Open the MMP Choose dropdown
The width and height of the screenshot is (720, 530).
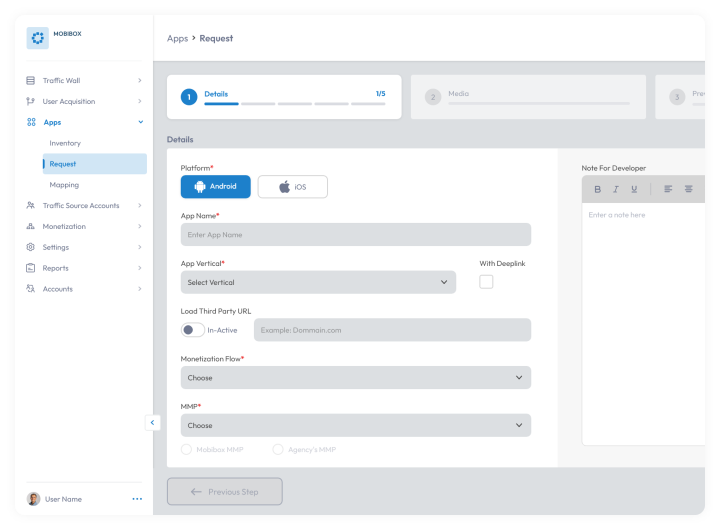point(356,425)
